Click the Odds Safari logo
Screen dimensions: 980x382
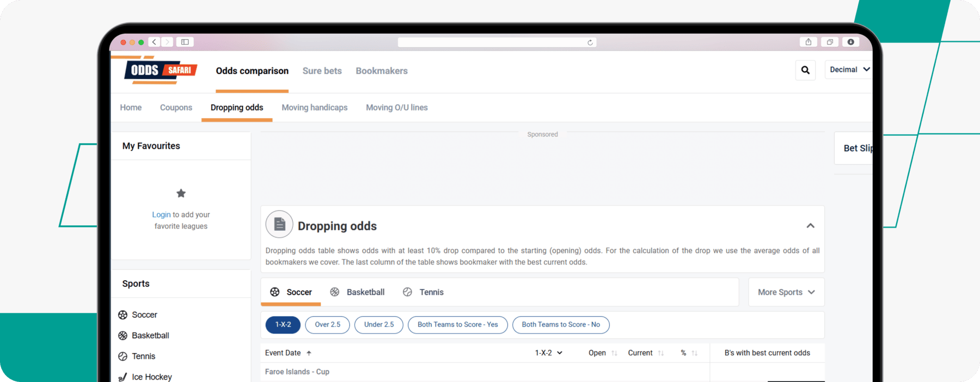(x=161, y=70)
